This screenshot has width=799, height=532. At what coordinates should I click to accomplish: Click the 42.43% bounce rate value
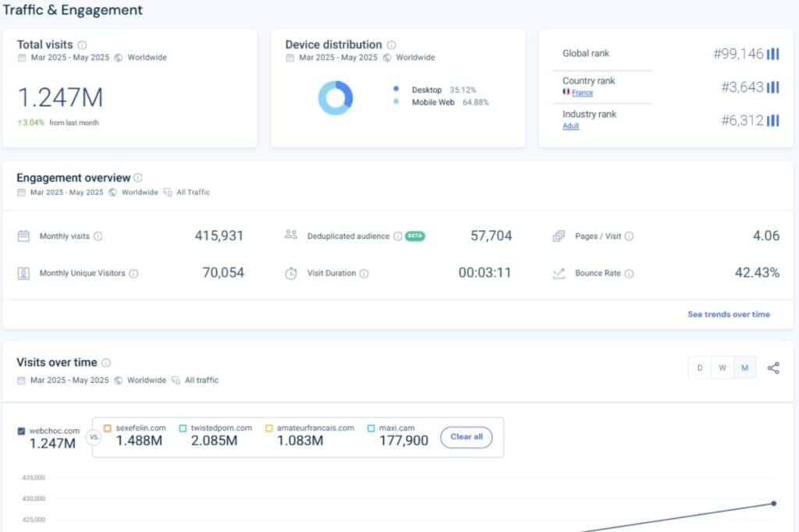(x=757, y=272)
